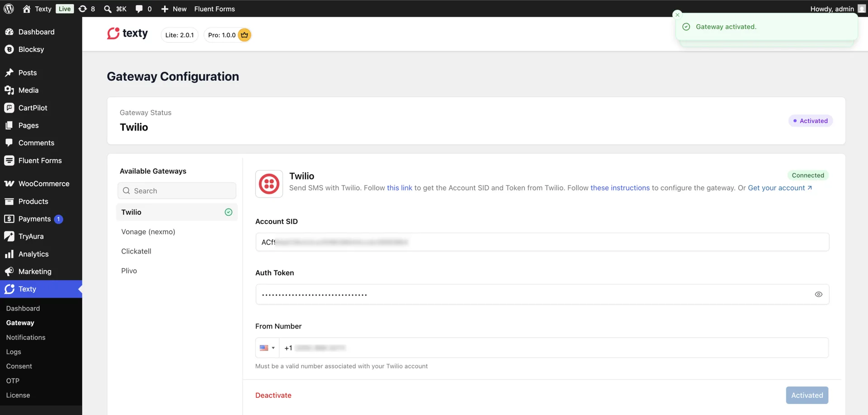Click the plus New icon in admin bar
The height and width of the screenshot is (415, 868).
click(165, 9)
